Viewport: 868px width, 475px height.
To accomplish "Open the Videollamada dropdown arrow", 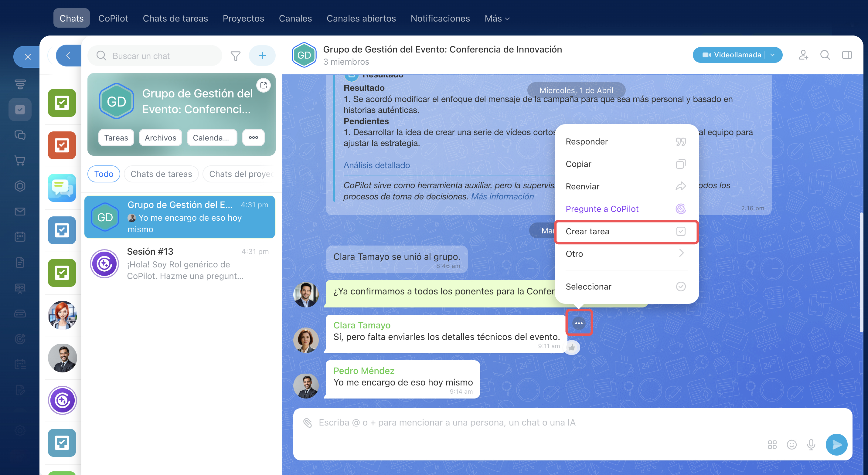I will (773, 55).
